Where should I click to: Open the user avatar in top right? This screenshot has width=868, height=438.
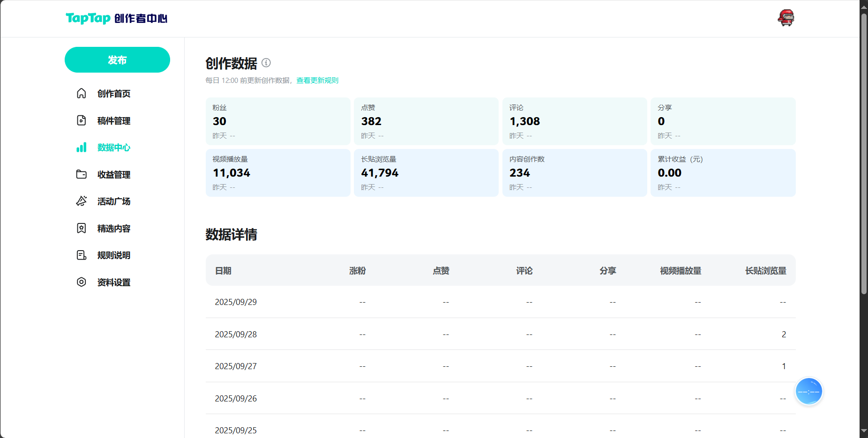pos(786,18)
